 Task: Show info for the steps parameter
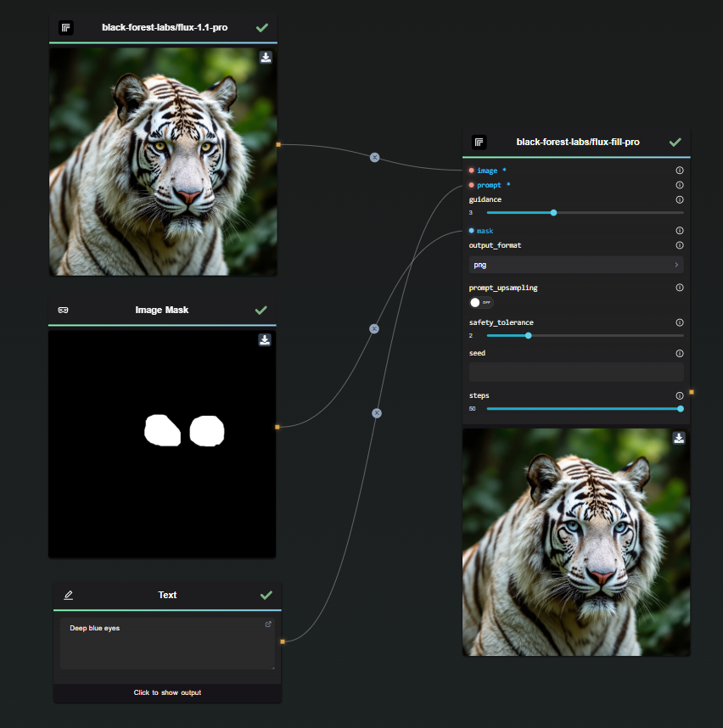click(680, 395)
